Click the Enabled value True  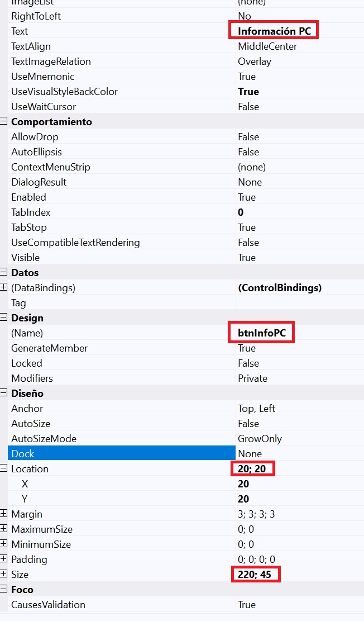pyautogui.click(x=247, y=197)
